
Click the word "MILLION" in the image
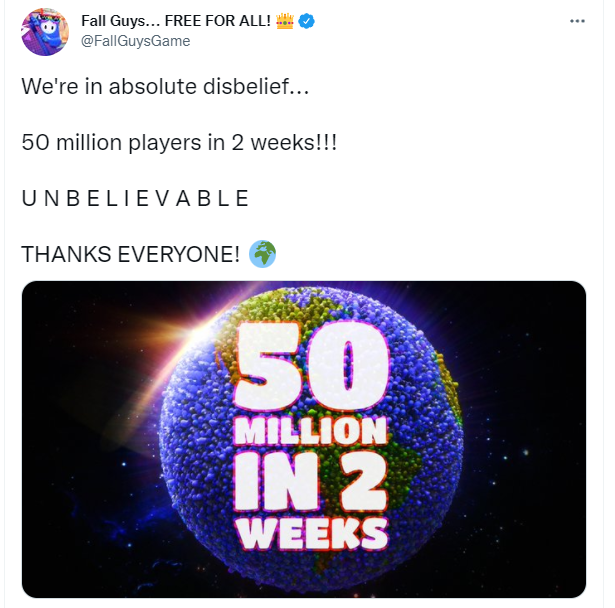[x=309, y=433]
